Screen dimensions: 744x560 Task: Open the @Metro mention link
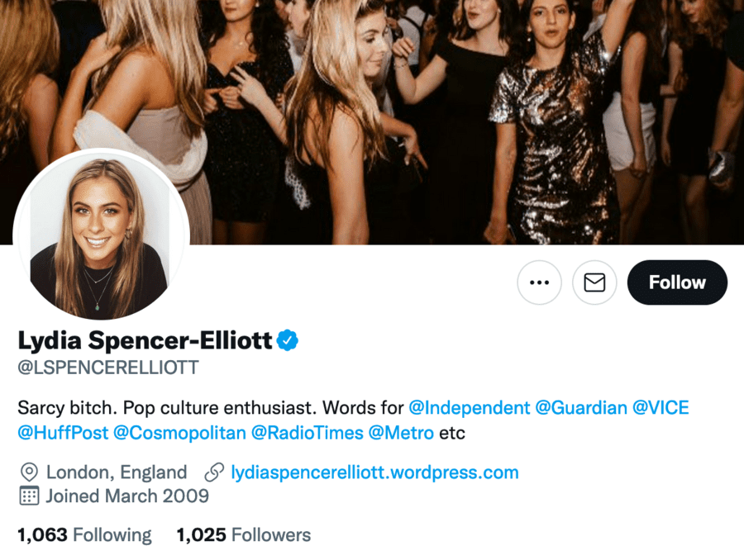click(401, 433)
